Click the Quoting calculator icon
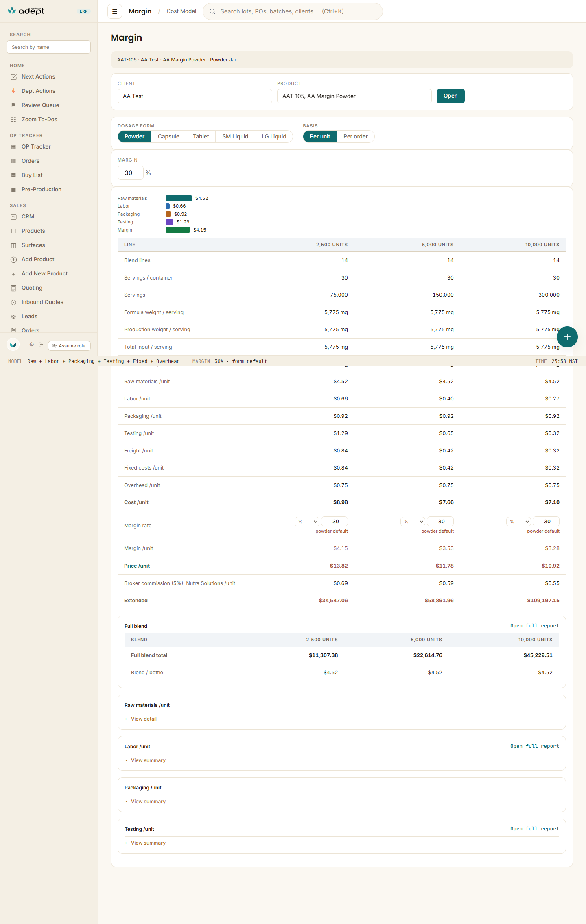 (13, 288)
